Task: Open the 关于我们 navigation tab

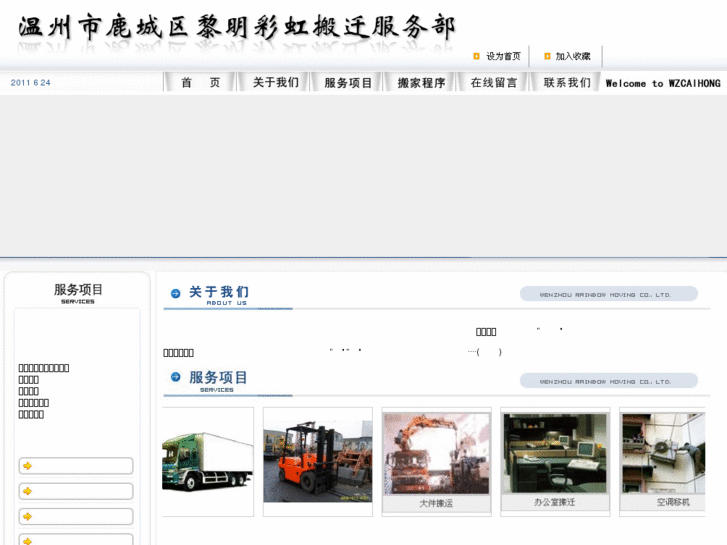Action: (x=275, y=83)
